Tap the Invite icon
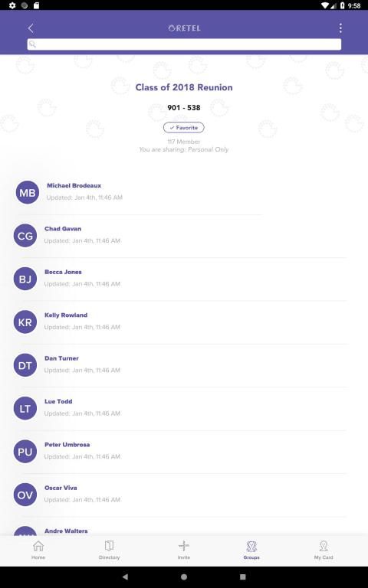This screenshot has width=368, height=588. point(184,546)
